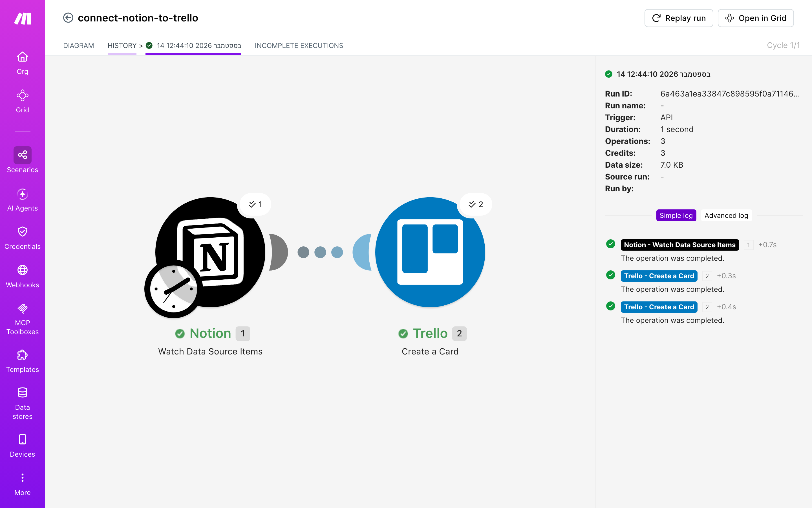812x508 pixels.
Task: Click the Cycle 1/1 indicator
Action: click(783, 45)
